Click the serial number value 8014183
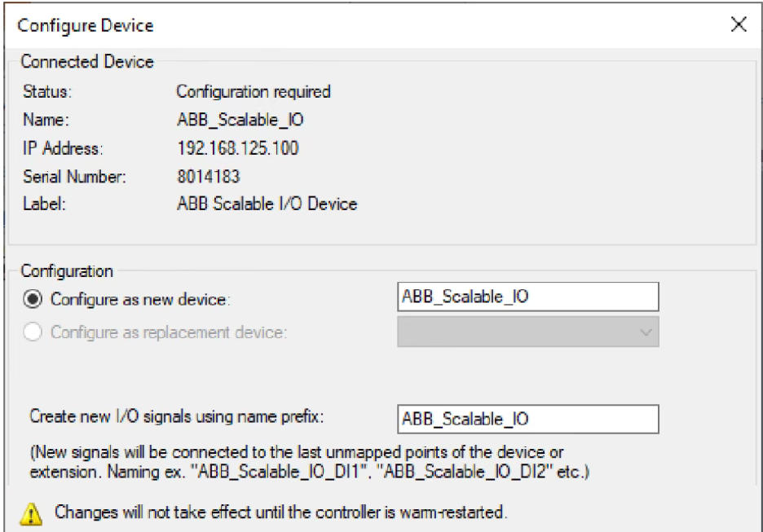 pyautogui.click(x=208, y=176)
